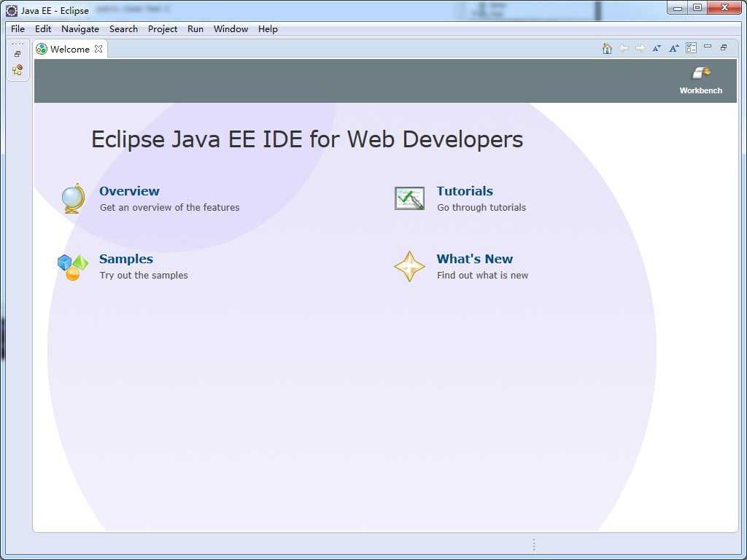Click 'Try out the samples' text
The height and width of the screenshot is (560, 747).
[144, 275]
